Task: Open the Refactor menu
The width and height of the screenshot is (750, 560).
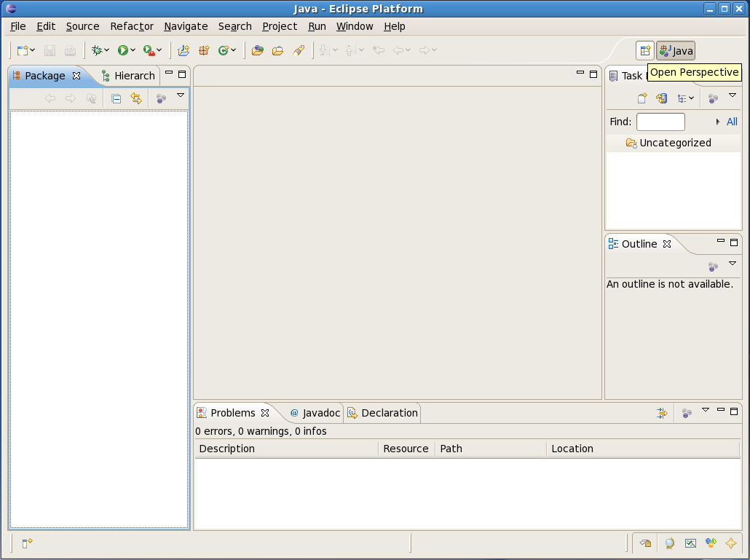Action: point(132,26)
